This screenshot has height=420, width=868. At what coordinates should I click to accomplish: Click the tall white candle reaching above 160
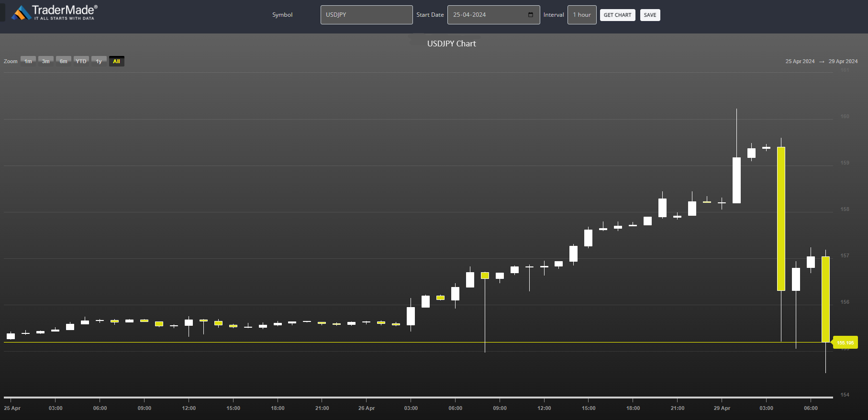click(736, 180)
